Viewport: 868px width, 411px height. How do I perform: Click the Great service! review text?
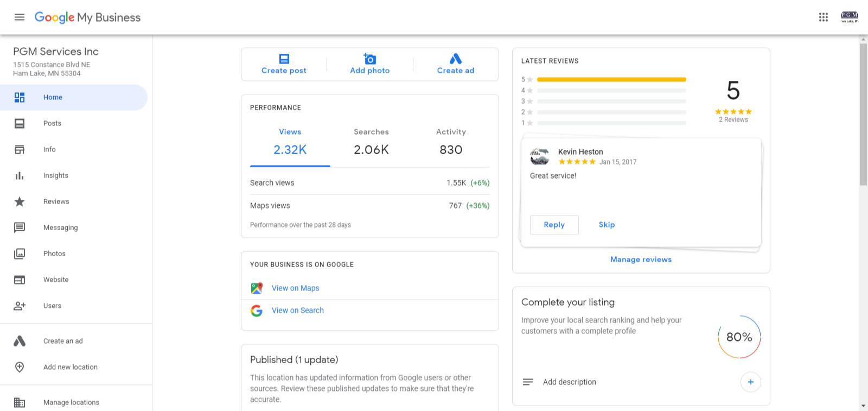[553, 176]
